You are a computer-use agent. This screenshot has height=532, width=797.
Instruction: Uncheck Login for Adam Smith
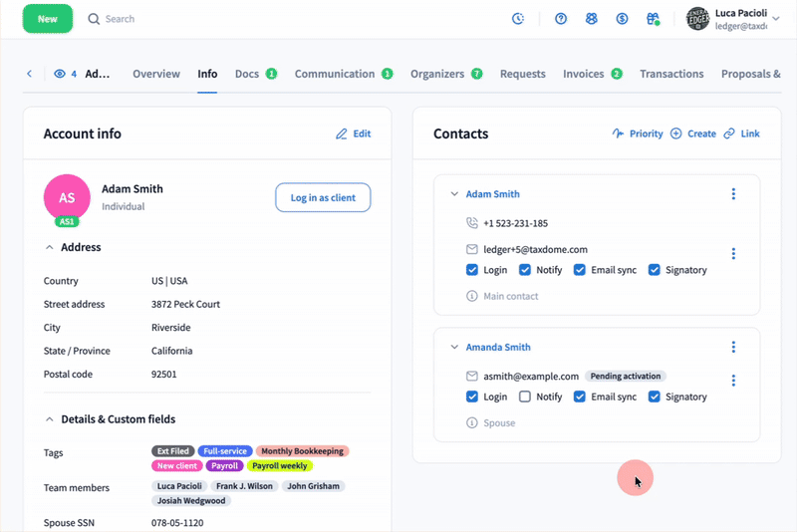(x=472, y=270)
